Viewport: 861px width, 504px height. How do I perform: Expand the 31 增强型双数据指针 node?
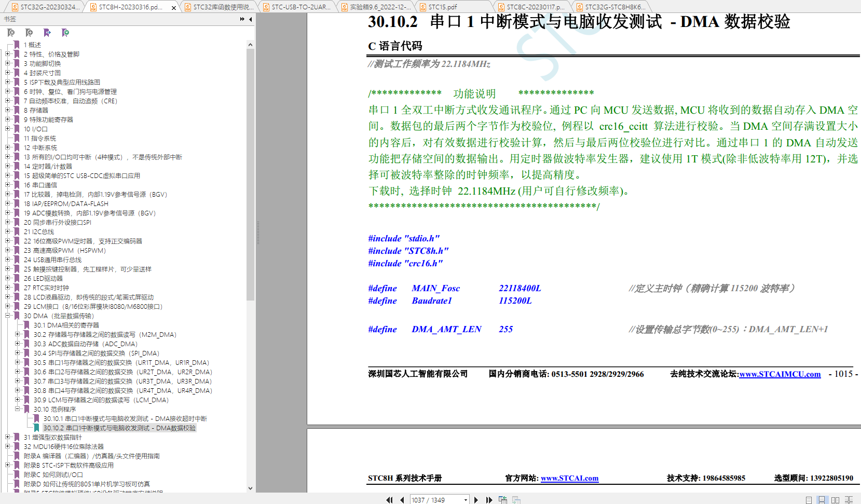7,437
